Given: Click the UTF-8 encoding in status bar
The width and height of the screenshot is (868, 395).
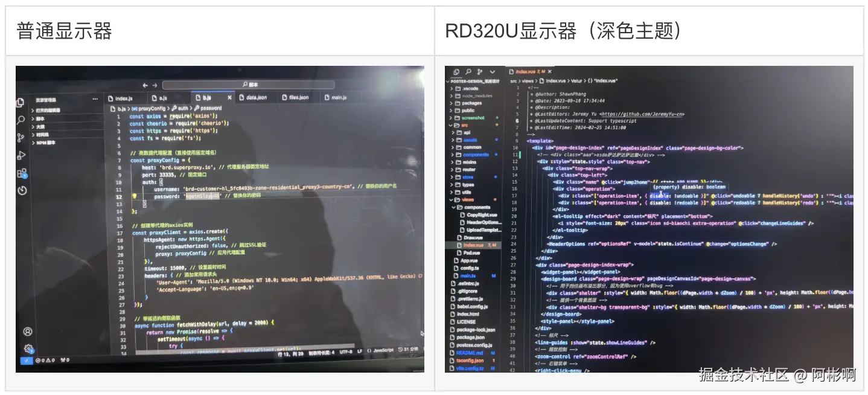Looking at the screenshot, I should pyautogui.click(x=345, y=350).
